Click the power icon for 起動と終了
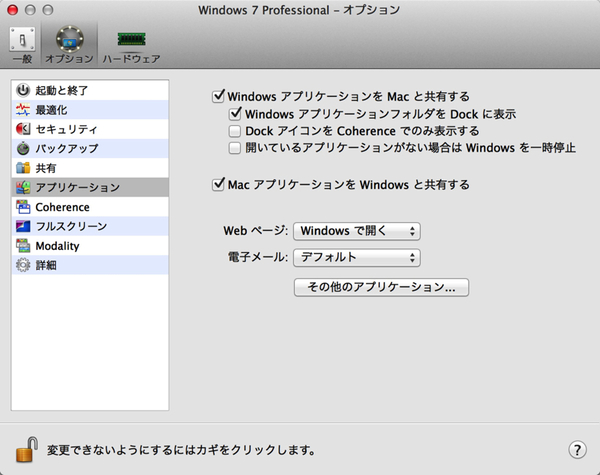This screenshot has width=600, height=475. click(x=23, y=90)
